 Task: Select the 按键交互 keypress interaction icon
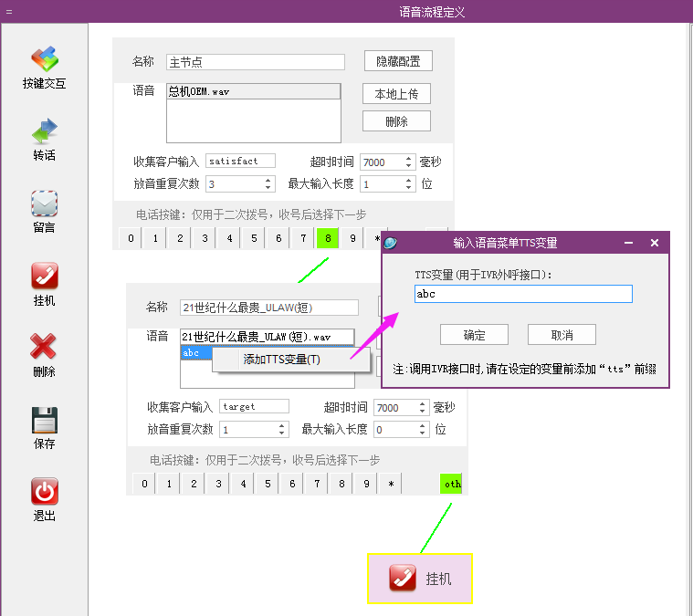tap(44, 60)
